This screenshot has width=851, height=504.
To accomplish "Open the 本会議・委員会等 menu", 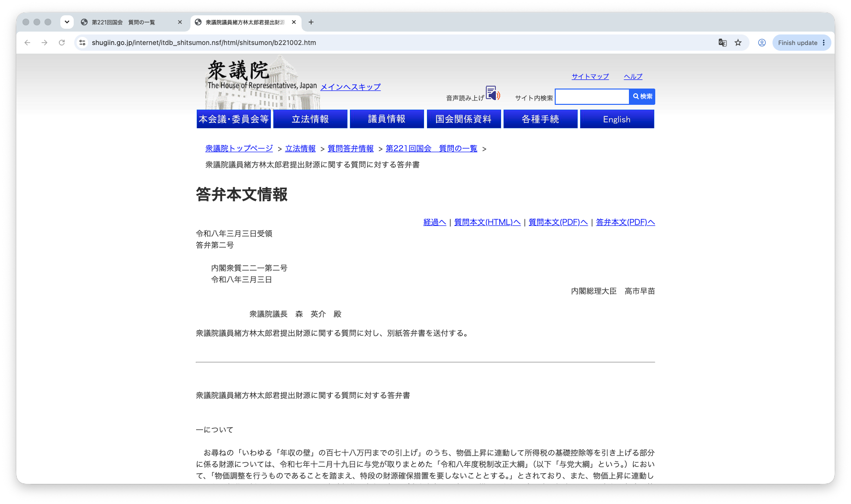I will pos(234,119).
